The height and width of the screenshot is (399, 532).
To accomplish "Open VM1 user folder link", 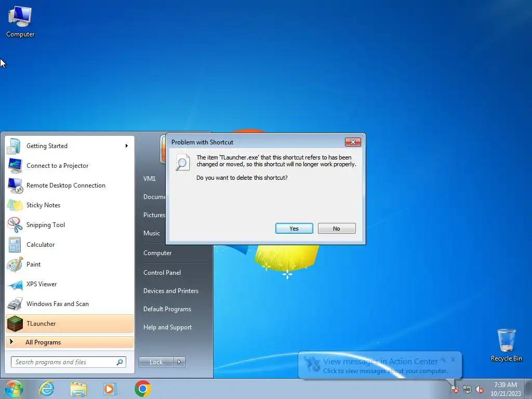I will point(149,179).
